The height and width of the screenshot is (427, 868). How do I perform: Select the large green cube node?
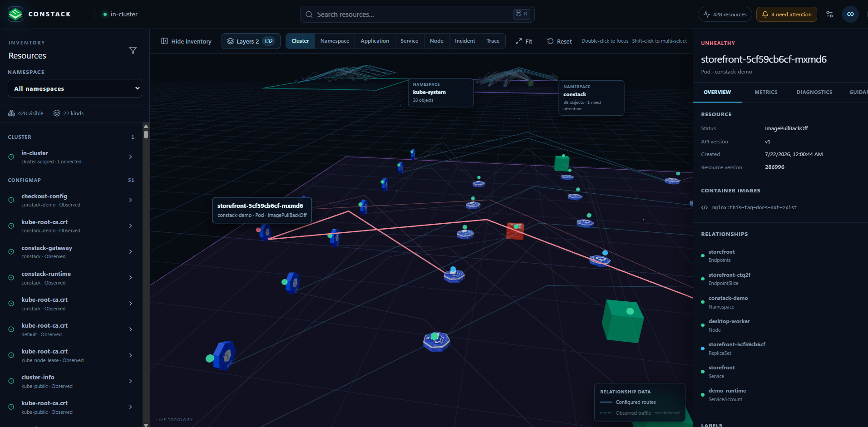pyautogui.click(x=622, y=321)
